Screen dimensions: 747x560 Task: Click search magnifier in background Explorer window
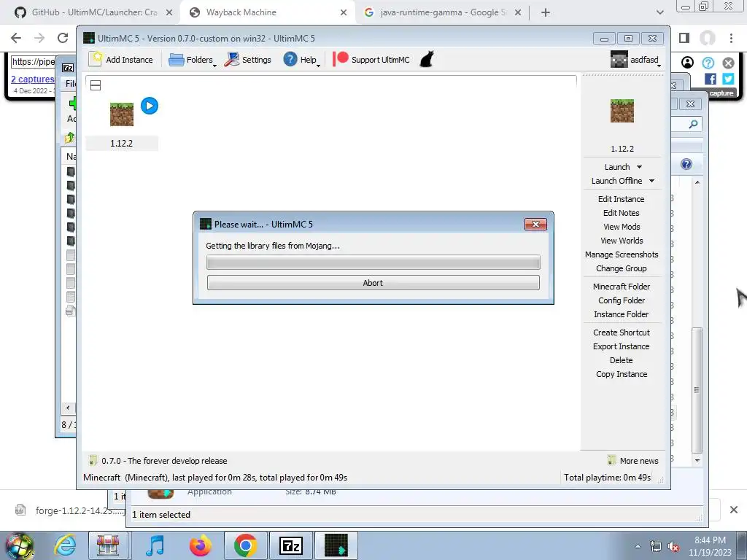[693, 124]
